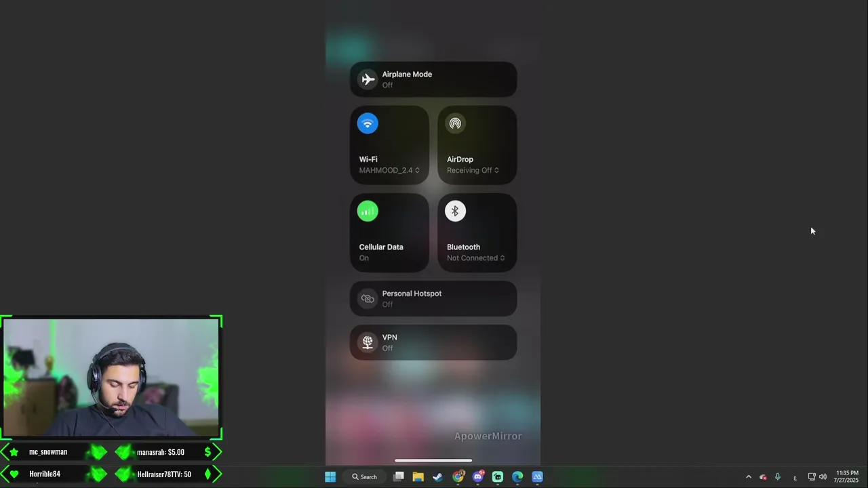Viewport: 868px width, 488px height.
Task: Expand Wi-Fi network list MAHMOOD_2.4
Action: (x=389, y=170)
